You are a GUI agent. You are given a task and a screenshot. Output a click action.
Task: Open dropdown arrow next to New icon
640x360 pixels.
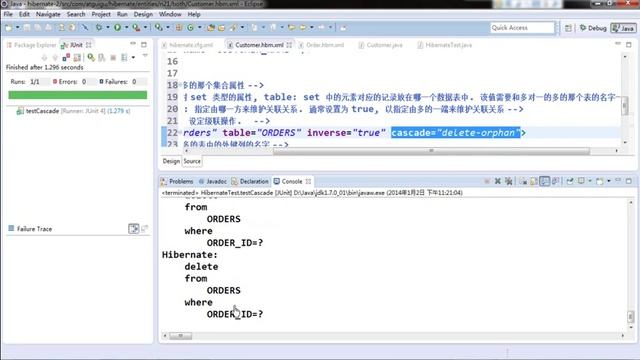[x=17, y=28]
